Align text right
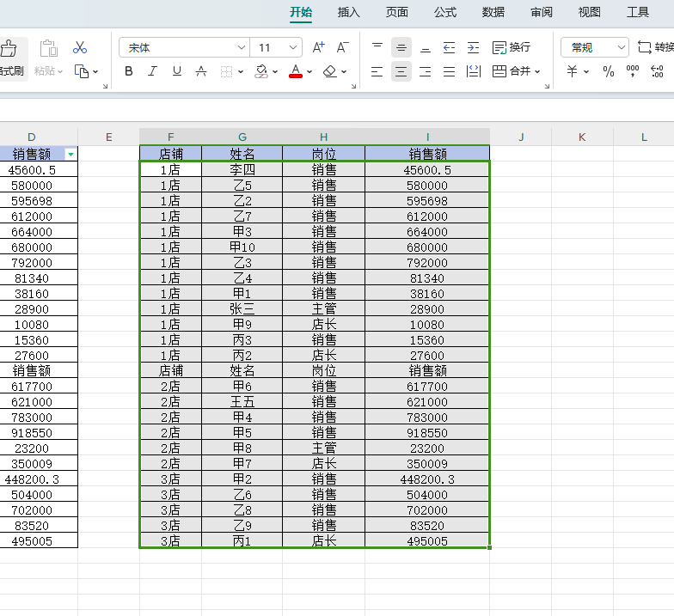This screenshot has width=674, height=616. [x=425, y=71]
